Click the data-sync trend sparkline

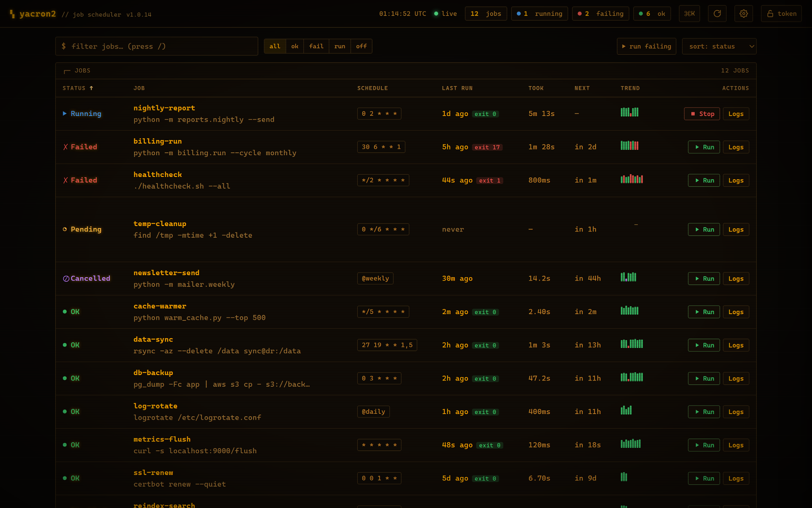(x=632, y=343)
